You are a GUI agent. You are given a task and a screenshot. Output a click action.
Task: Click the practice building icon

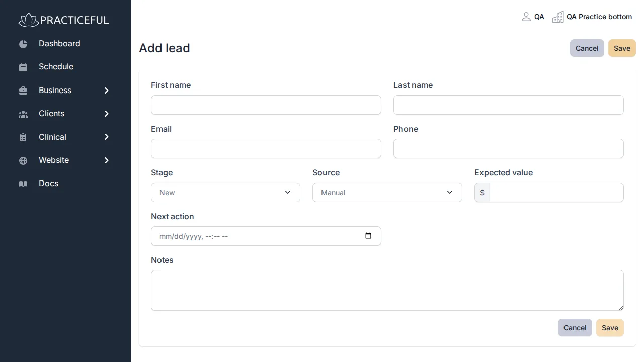pos(558,17)
